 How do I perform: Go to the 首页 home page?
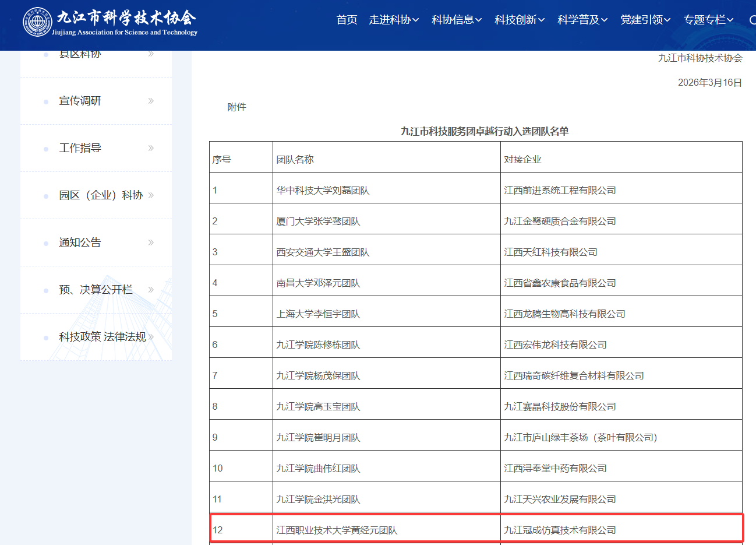[347, 20]
